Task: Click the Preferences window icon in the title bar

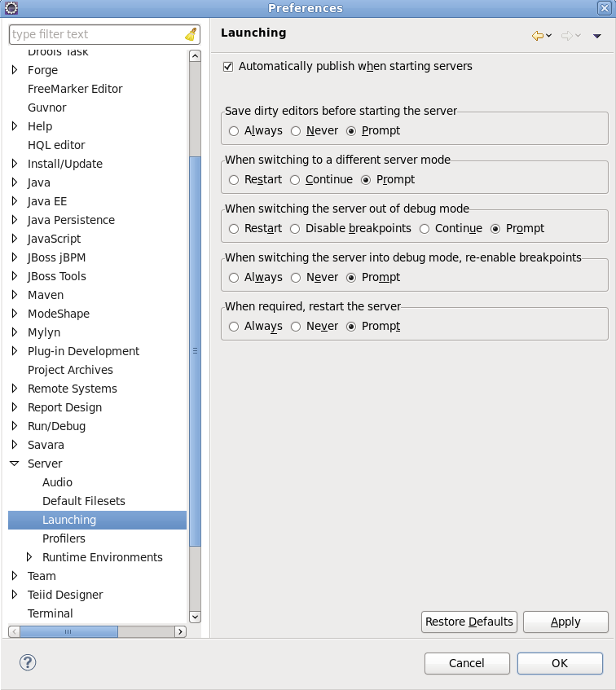Action: [x=11, y=8]
